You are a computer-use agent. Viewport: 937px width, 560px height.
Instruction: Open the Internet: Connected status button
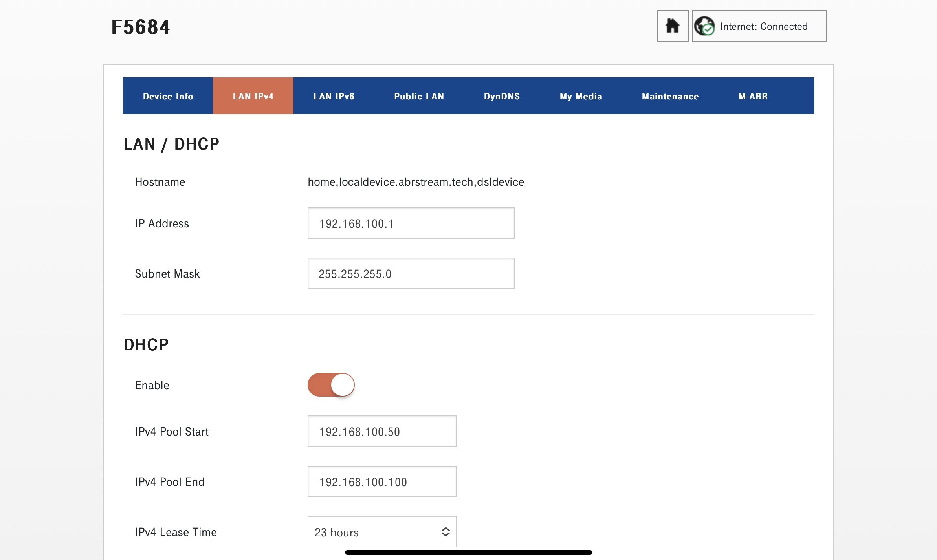click(x=759, y=26)
